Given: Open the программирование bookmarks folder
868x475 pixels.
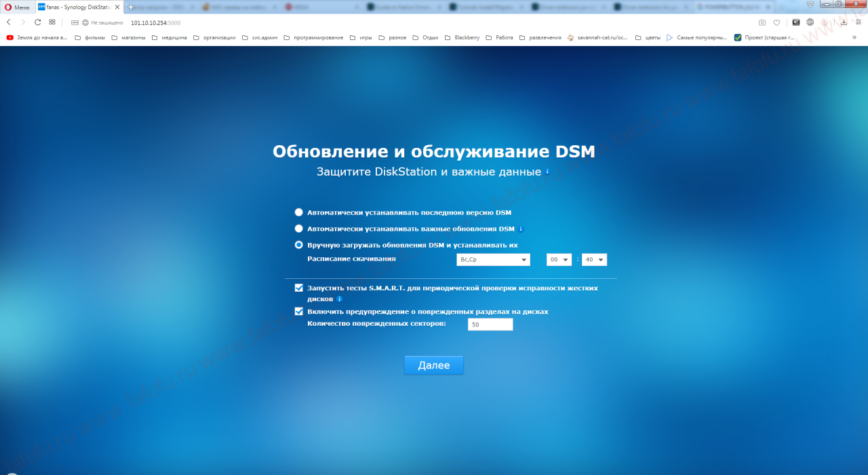Looking at the screenshot, I should click(x=313, y=38).
